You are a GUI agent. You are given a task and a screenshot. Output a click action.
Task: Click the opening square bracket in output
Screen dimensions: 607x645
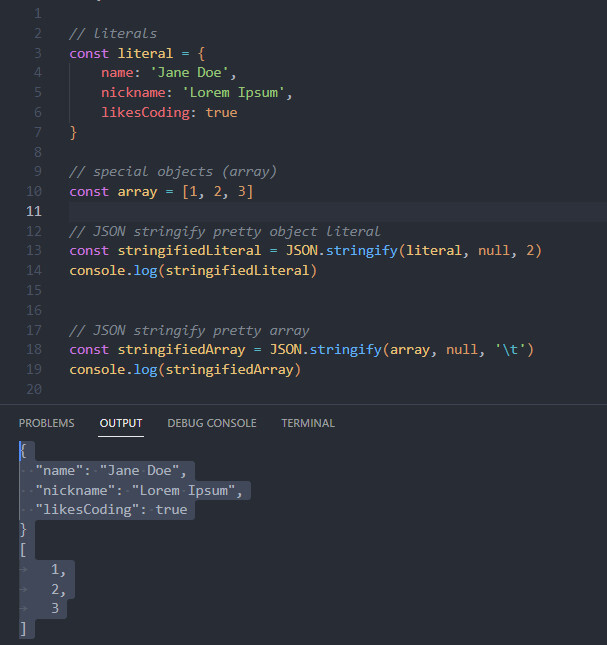[23, 550]
